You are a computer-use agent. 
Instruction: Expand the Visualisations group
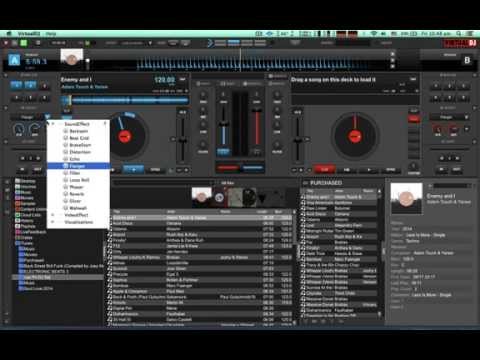click(52, 222)
